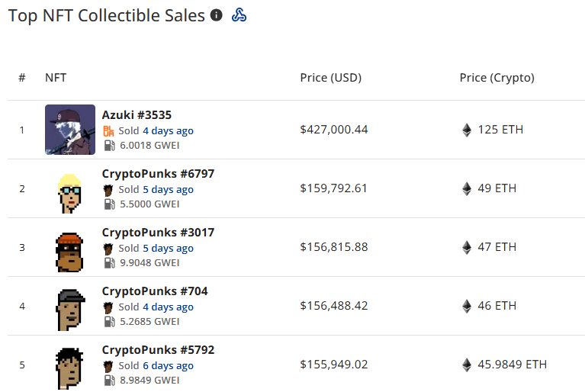Click the Ethereum icon beside 45.9849 ETH
585x392 pixels.
tap(467, 365)
